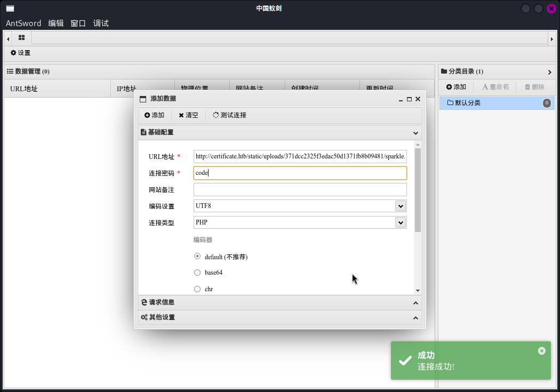Select the base64 encoder
The image size is (560, 392).
point(197,273)
